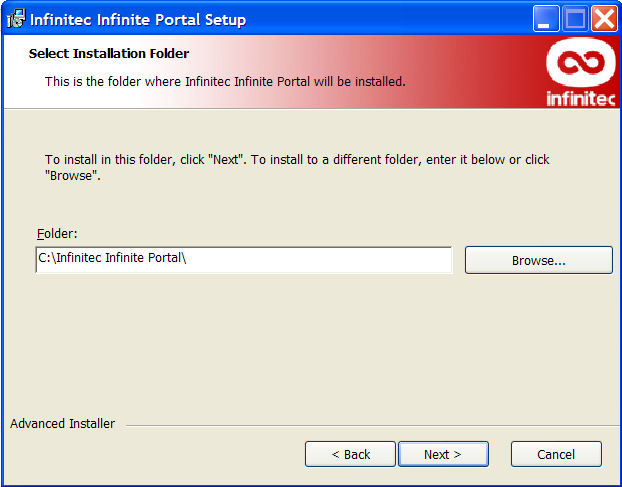Image resolution: width=622 pixels, height=487 pixels.
Task: Click the installer icon in the title bar
Action: [x=16, y=19]
